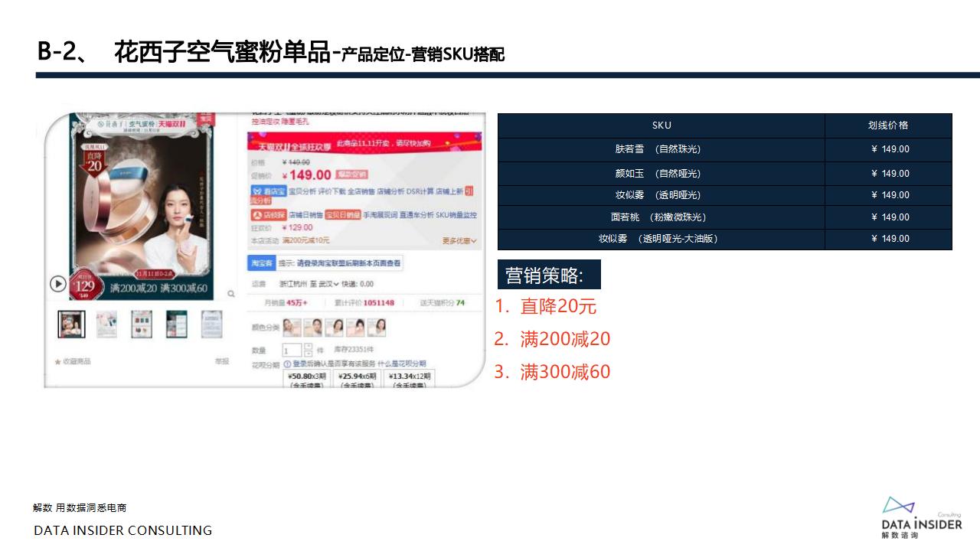Click the 面若桃 (粉嫩微珠光) SKU cell
The width and height of the screenshot is (980, 551).
point(661,217)
